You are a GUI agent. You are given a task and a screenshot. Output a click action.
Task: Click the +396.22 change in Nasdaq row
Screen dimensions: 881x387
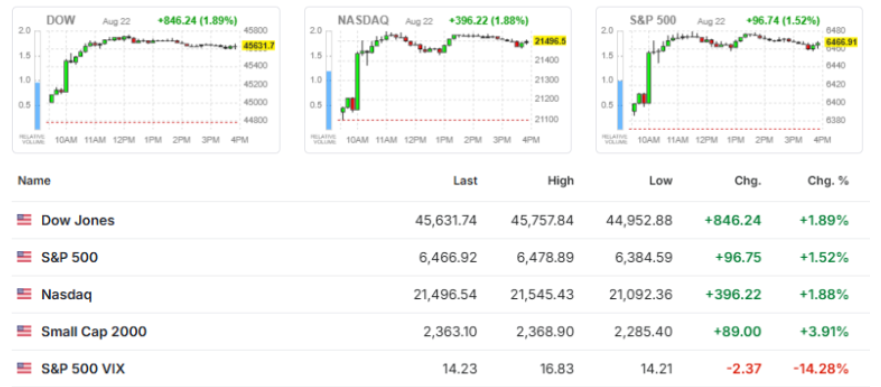click(733, 294)
